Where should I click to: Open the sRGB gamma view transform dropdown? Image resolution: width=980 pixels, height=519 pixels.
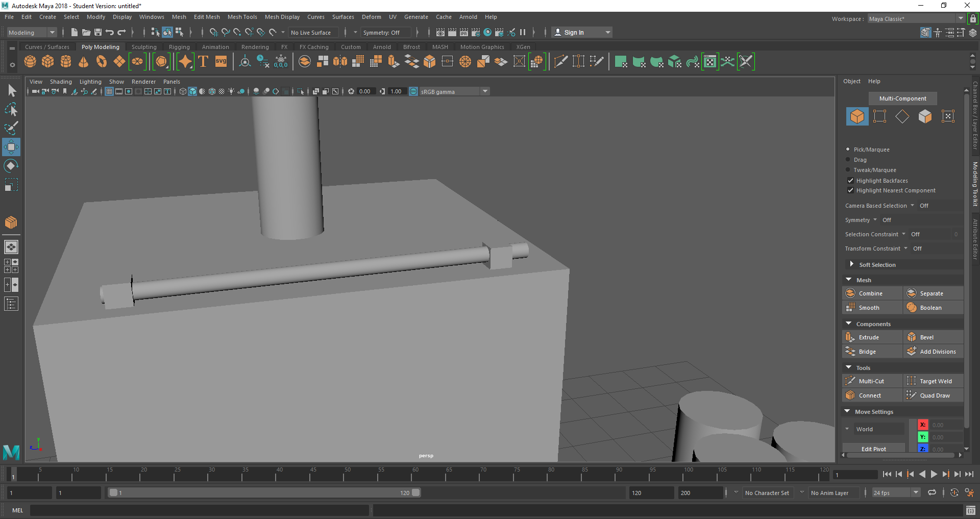(485, 91)
